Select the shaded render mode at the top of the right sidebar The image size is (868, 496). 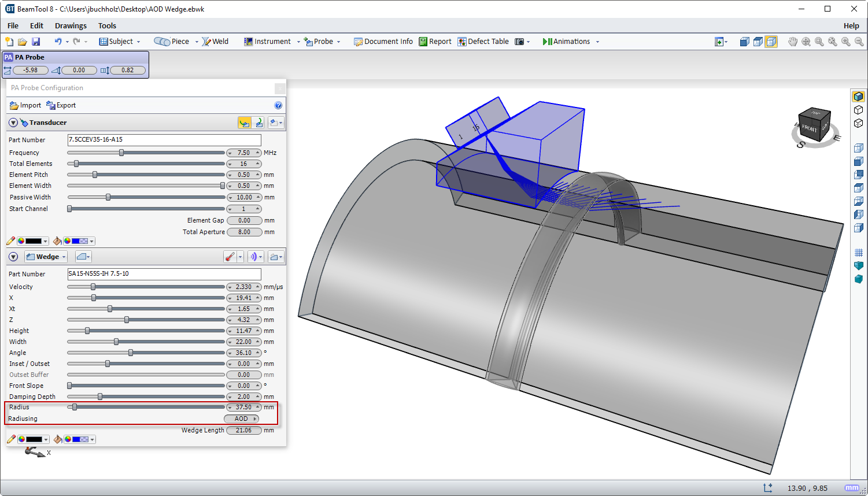tap(859, 97)
